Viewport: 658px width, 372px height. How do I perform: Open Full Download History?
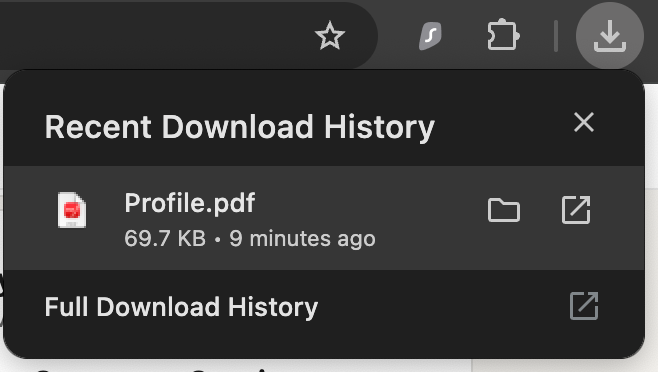(181, 307)
